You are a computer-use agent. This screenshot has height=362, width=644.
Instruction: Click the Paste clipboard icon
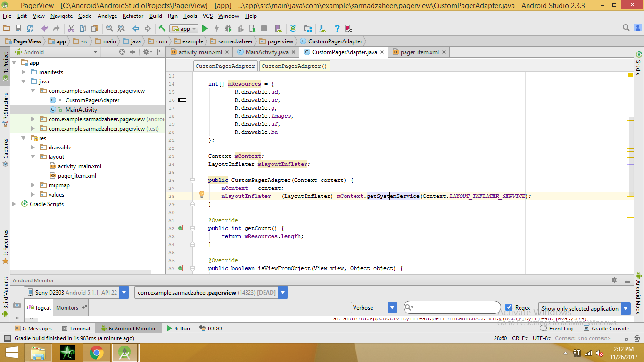click(94, 29)
